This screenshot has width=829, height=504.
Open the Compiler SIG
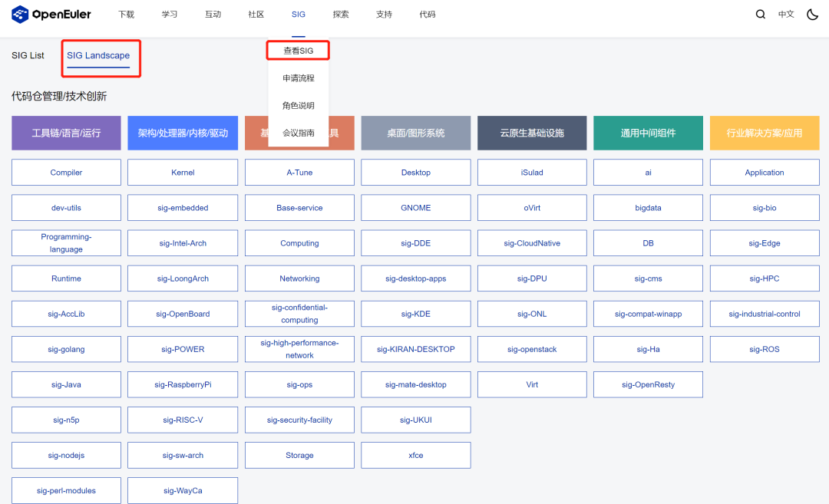(66, 172)
